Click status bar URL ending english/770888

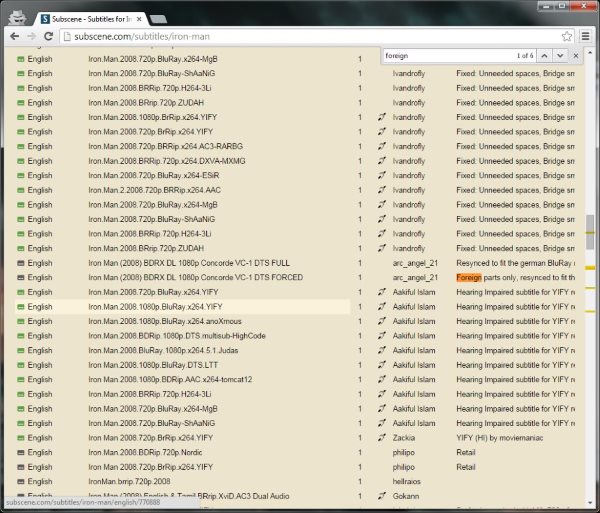(83, 502)
